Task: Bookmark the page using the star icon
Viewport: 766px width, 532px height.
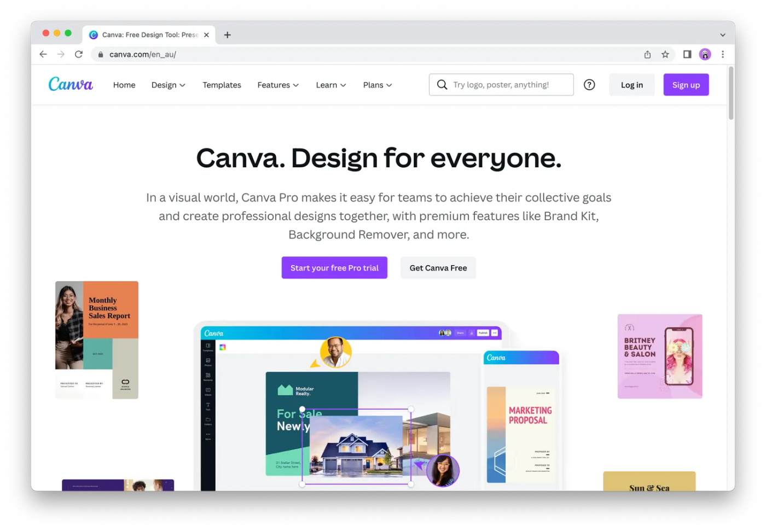Action: 665,54
